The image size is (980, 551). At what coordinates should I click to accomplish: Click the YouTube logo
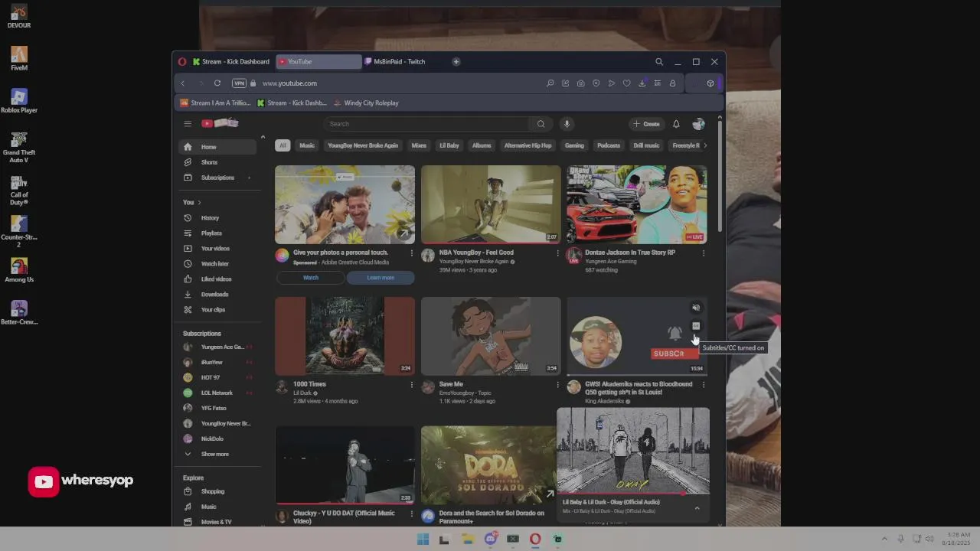pos(220,123)
